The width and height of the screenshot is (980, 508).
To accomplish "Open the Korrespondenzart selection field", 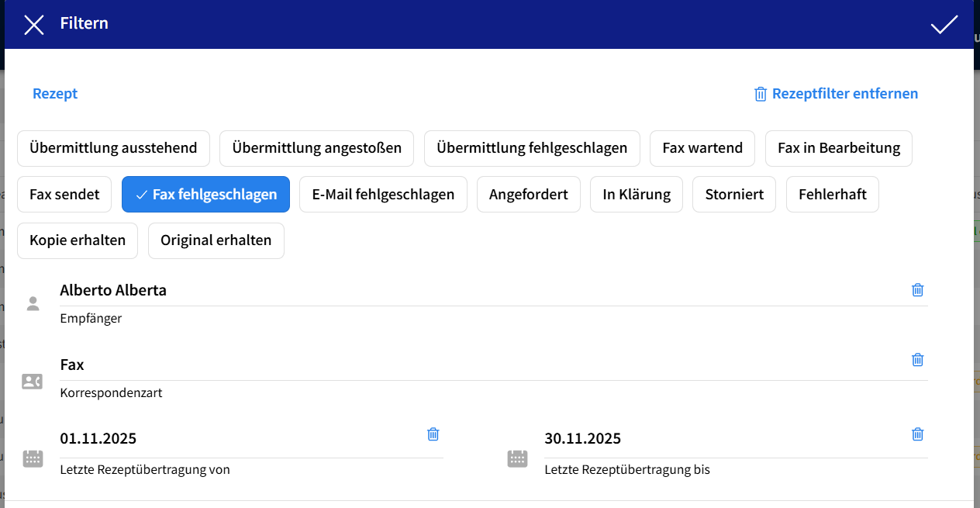I will [x=465, y=365].
